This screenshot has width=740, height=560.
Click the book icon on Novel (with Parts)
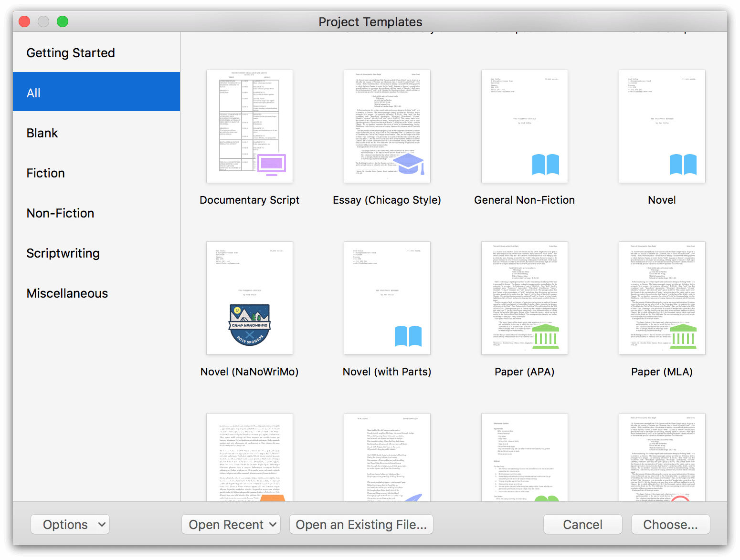pos(408,336)
